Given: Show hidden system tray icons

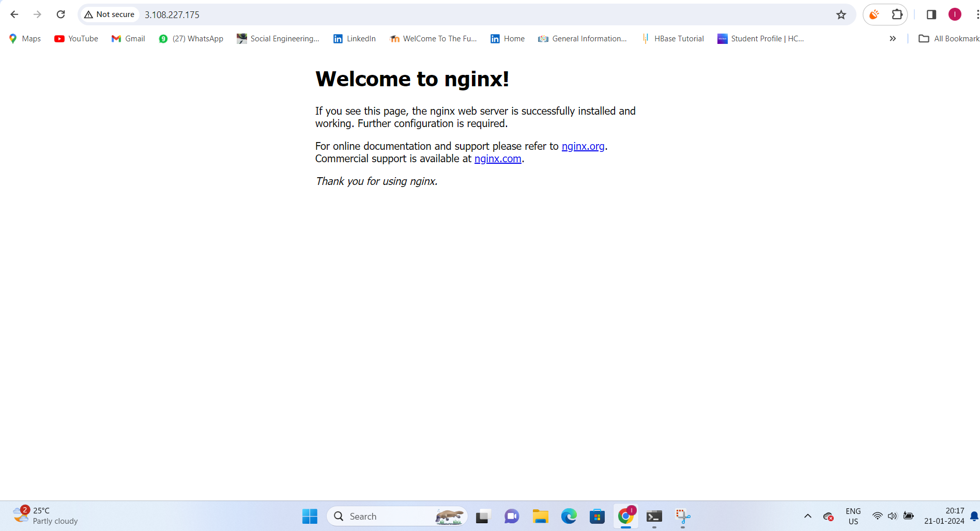Looking at the screenshot, I should [x=808, y=516].
